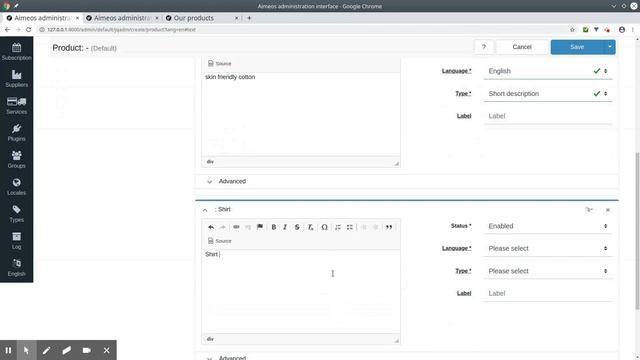The width and height of the screenshot is (640, 360).
Task: Open the Groups sidebar section
Action: (16, 160)
